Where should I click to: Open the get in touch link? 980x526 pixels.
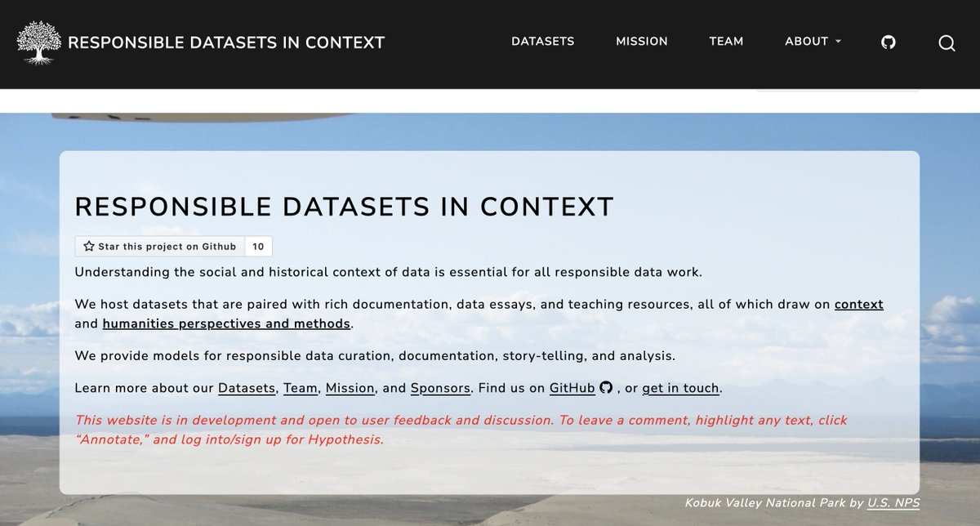(680, 388)
